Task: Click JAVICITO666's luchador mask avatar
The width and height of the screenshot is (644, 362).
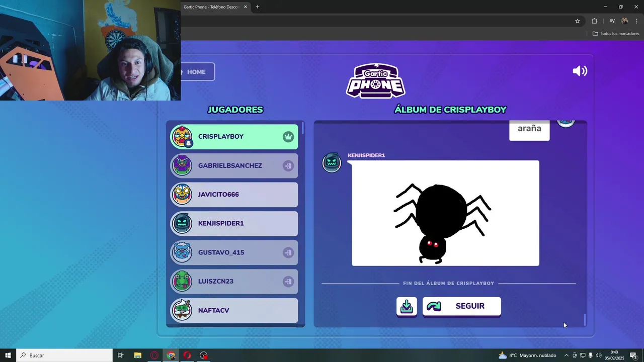Action: click(182, 195)
